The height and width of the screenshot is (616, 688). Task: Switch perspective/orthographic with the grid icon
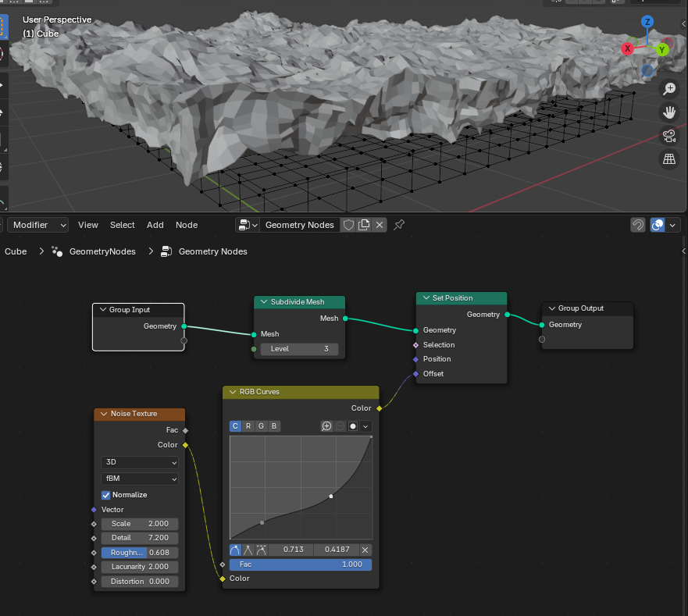coord(668,159)
